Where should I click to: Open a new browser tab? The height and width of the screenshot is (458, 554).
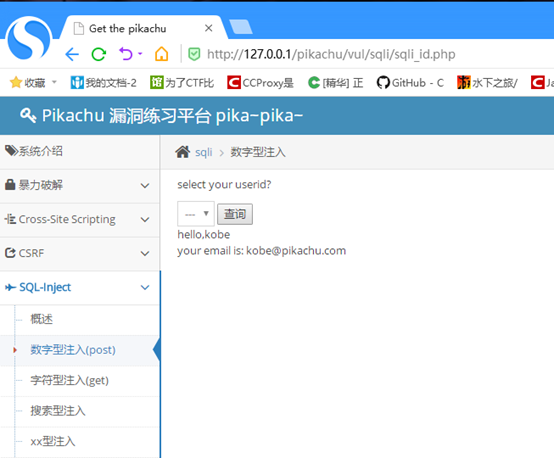pos(241,27)
